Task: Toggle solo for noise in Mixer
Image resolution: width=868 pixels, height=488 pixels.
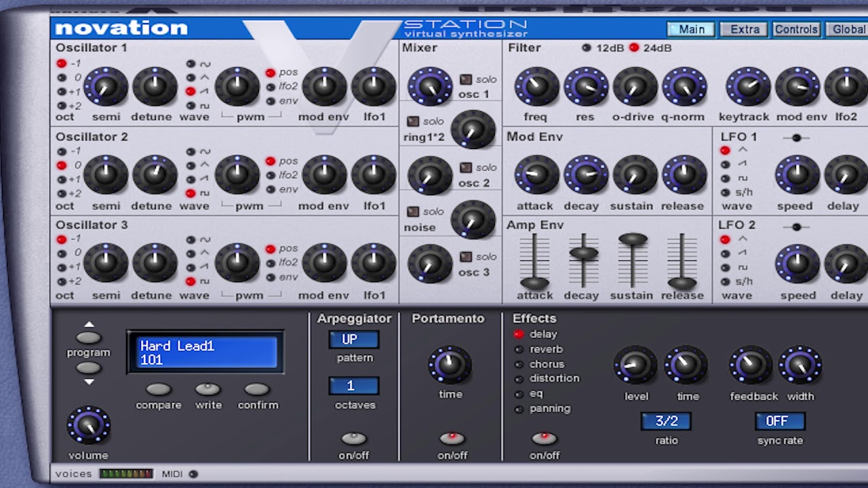Action: point(412,211)
